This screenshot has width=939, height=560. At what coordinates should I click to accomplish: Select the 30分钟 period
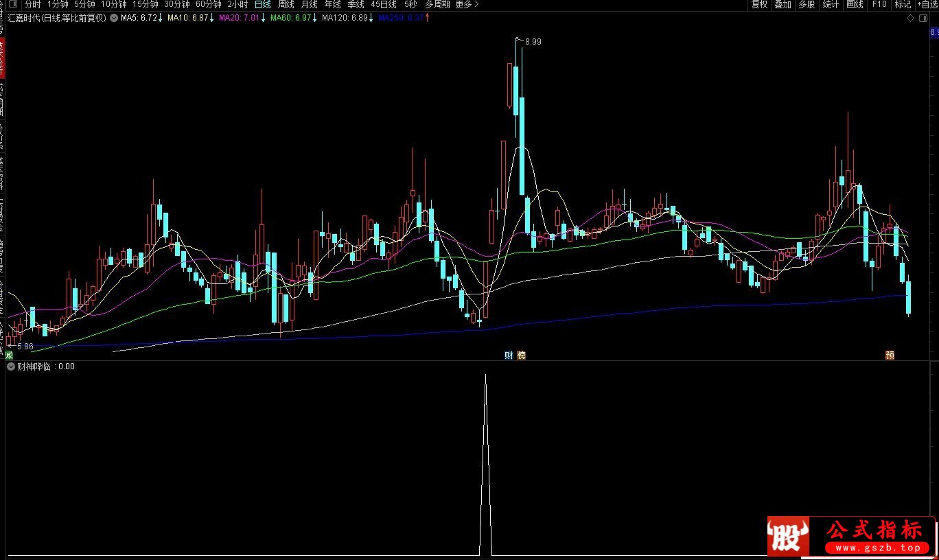tap(177, 4)
